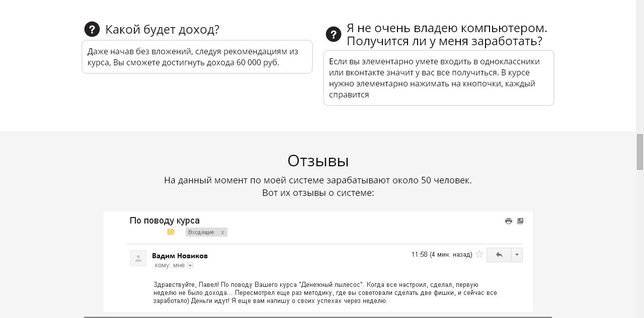Viewport: 644px width, 318px height.
Task: Remove the "Входящие" label via its x
Action: click(x=222, y=232)
